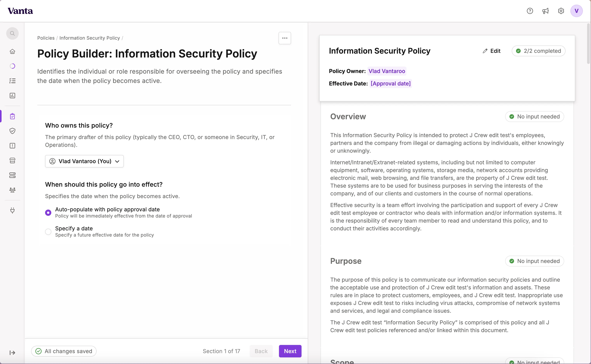Open the three-dot more options menu
The width and height of the screenshot is (591, 364).
(x=285, y=38)
